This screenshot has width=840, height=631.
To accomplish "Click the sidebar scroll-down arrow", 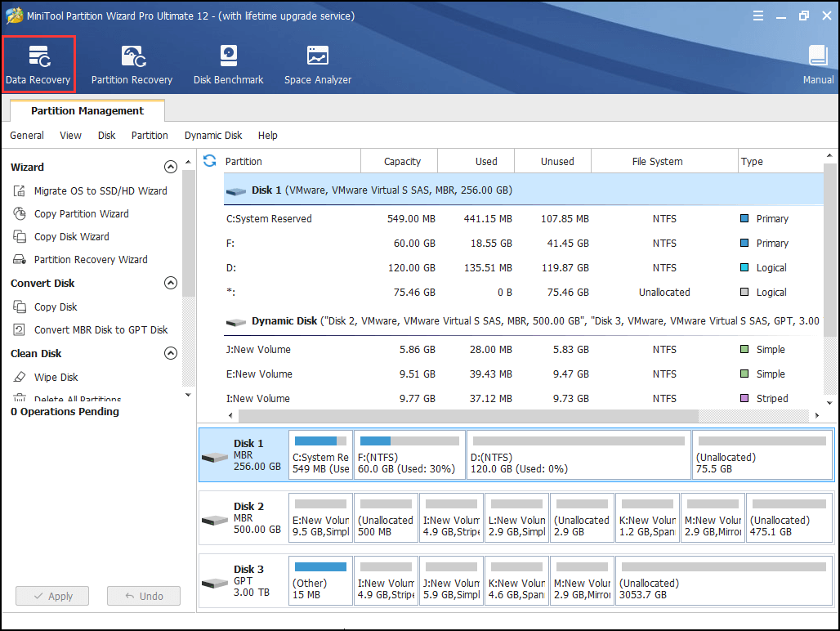I will (x=188, y=395).
